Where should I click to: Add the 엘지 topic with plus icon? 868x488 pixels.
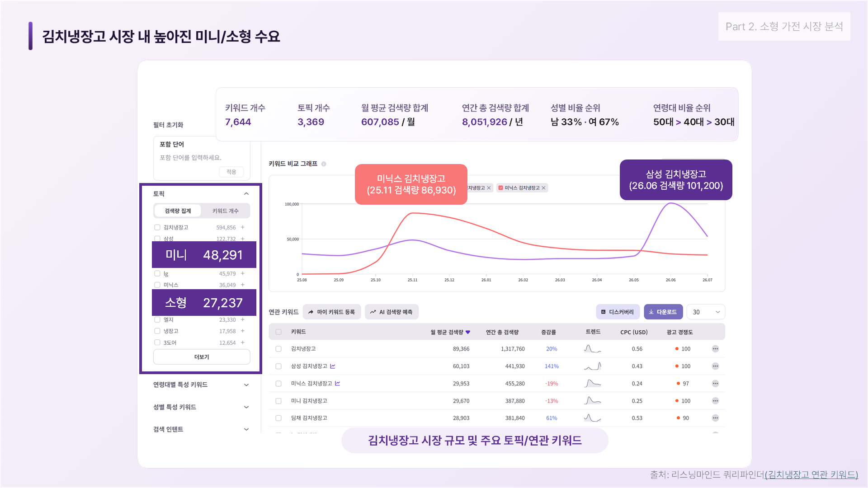(243, 319)
